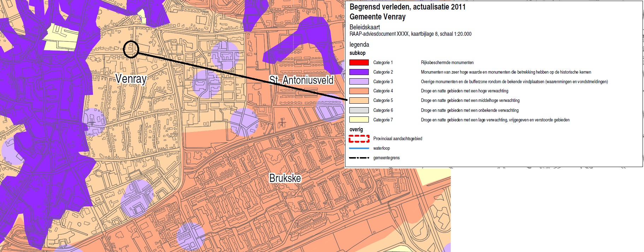This screenshot has width=644, height=252.
Task: Click the 'Categorie 6' legend label
Action: tap(383, 110)
